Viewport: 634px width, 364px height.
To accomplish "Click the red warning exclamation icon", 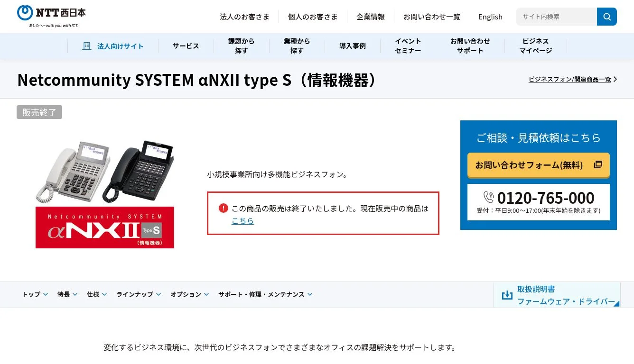I will (224, 208).
